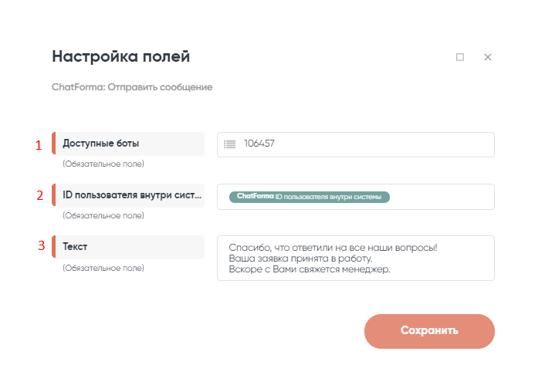This screenshot has height=392, width=545.
Task: Click Обязательное поле hint under ID пользователя
Action: tap(103, 215)
